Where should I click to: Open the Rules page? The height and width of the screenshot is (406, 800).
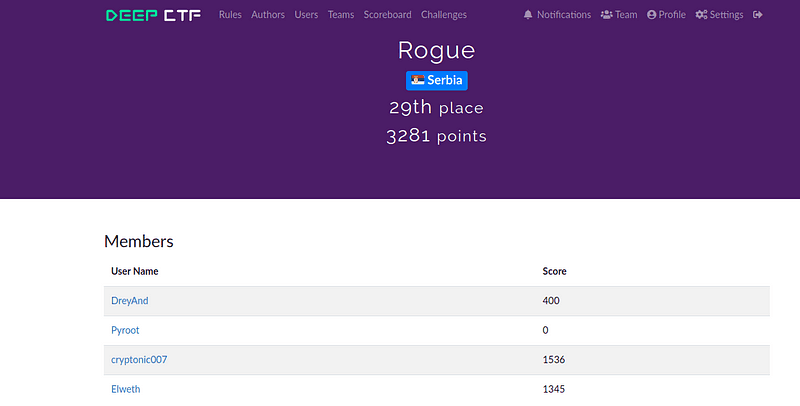point(230,15)
